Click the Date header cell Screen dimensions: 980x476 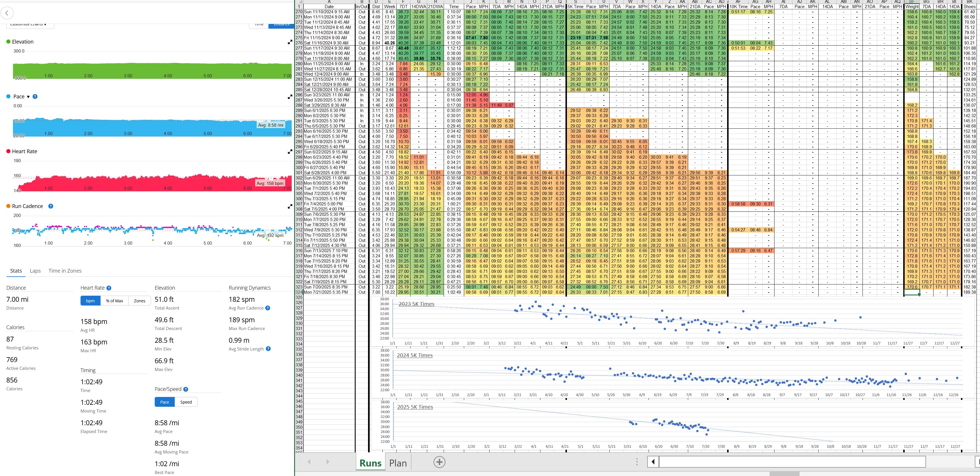click(329, 6)
